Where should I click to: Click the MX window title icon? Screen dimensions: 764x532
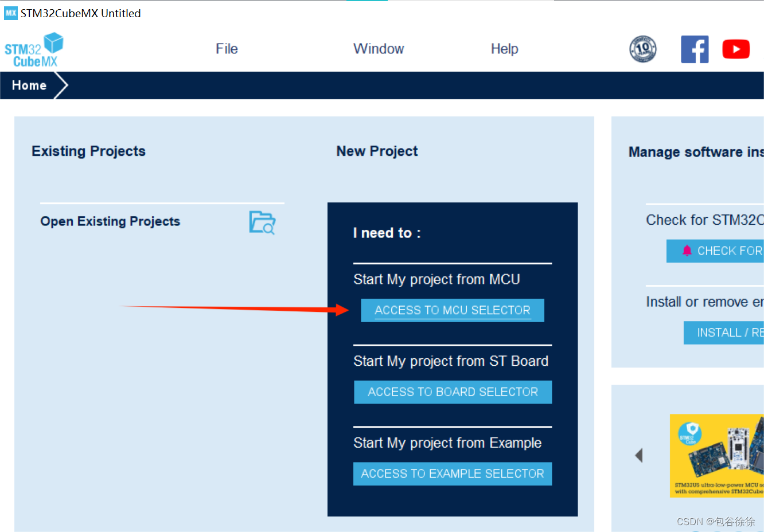(11, 13)
